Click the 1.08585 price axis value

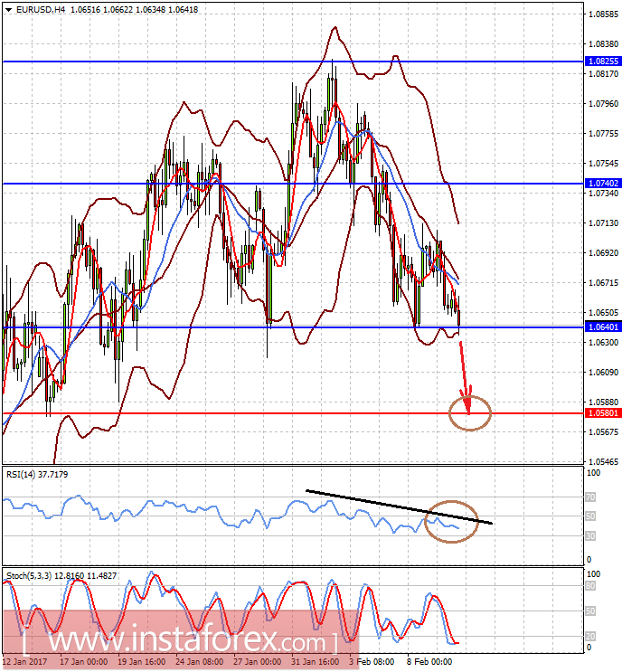coord(604,14)
